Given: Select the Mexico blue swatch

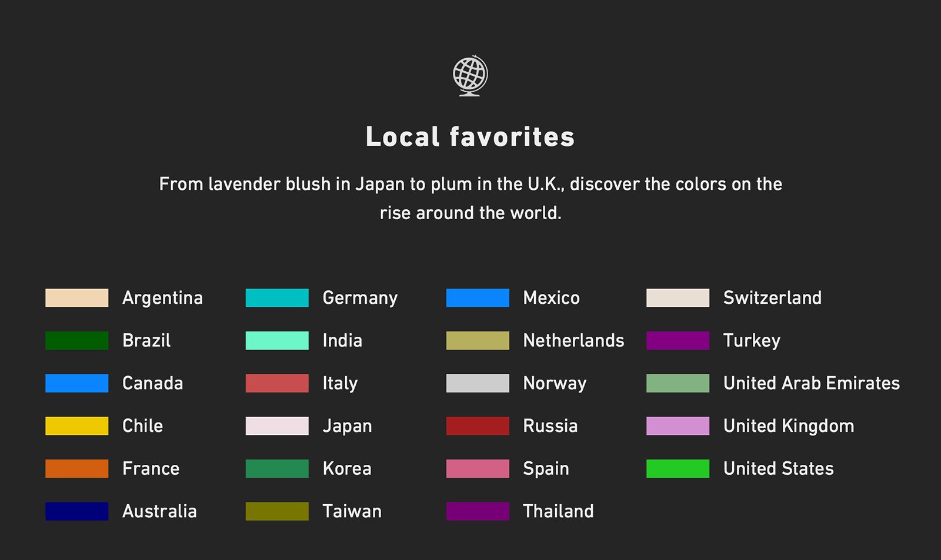Looking at the screenshot, I should 478,298.
